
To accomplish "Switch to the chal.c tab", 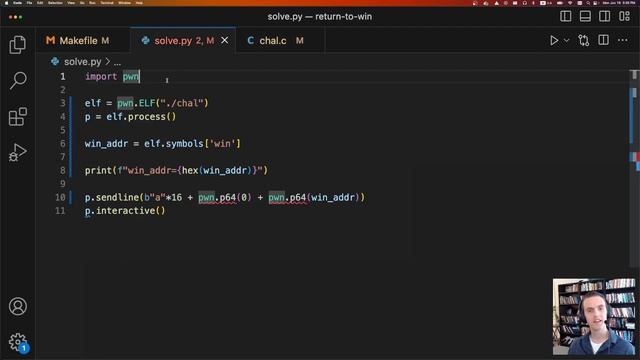I will [280, 40].
